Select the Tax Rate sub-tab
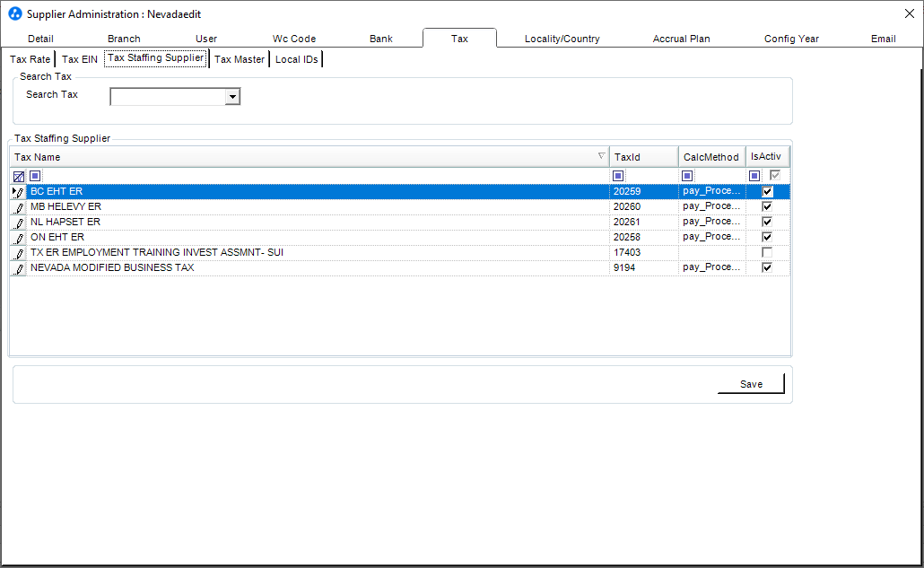Screen dimensions: 924x568 tap(31, 59)
